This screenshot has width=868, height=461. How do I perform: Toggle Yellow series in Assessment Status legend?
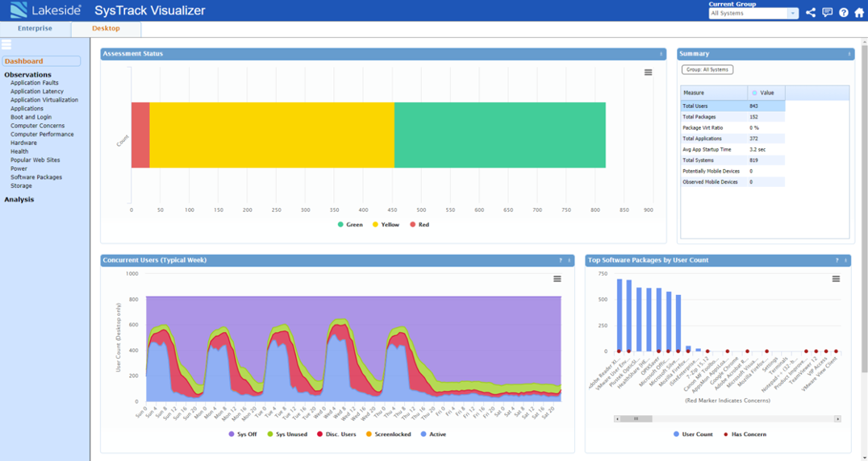click(x=386, y=224)
